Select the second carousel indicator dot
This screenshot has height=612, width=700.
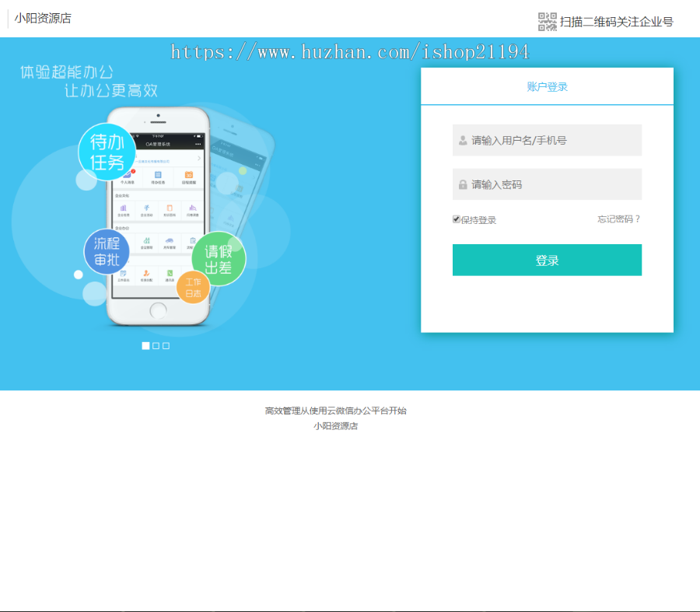point(155,345)
